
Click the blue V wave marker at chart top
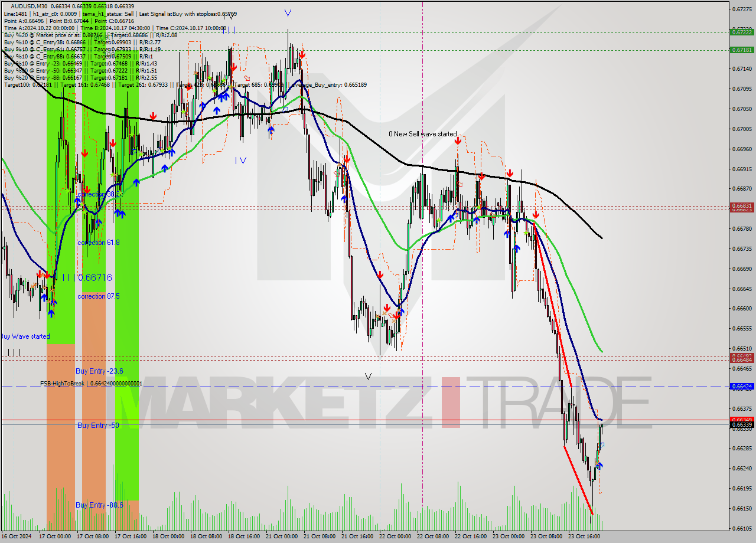288,12
